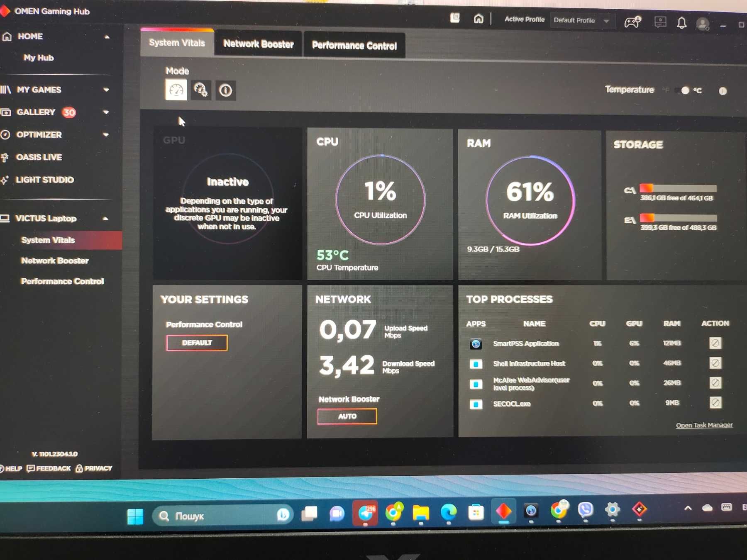The height and width of the screenshot is (560, 747).
Task: Click the RAM utilization gauge
Action: [530, 201]
